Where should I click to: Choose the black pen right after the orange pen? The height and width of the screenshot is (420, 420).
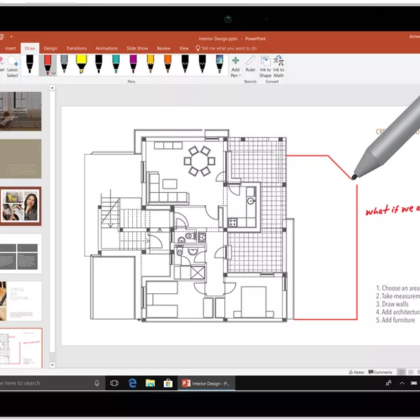pyautogui.click(x=185, y=64)
